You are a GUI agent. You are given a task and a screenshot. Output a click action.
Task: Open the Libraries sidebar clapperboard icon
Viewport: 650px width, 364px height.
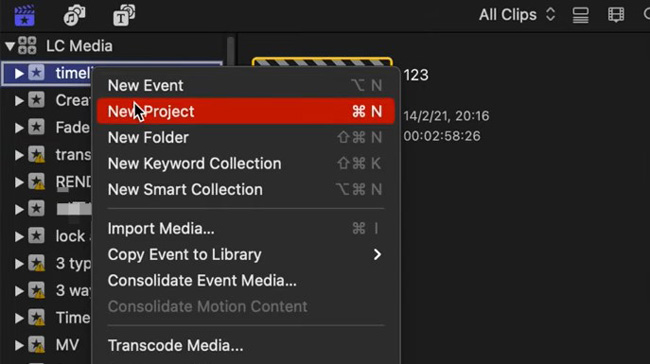point(24,15)
